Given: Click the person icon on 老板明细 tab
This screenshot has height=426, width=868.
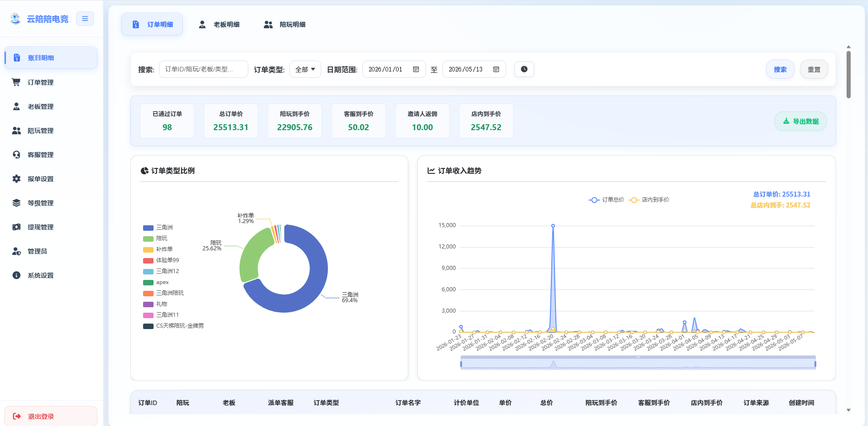Looking at the screenshot, I should [202, 24].
